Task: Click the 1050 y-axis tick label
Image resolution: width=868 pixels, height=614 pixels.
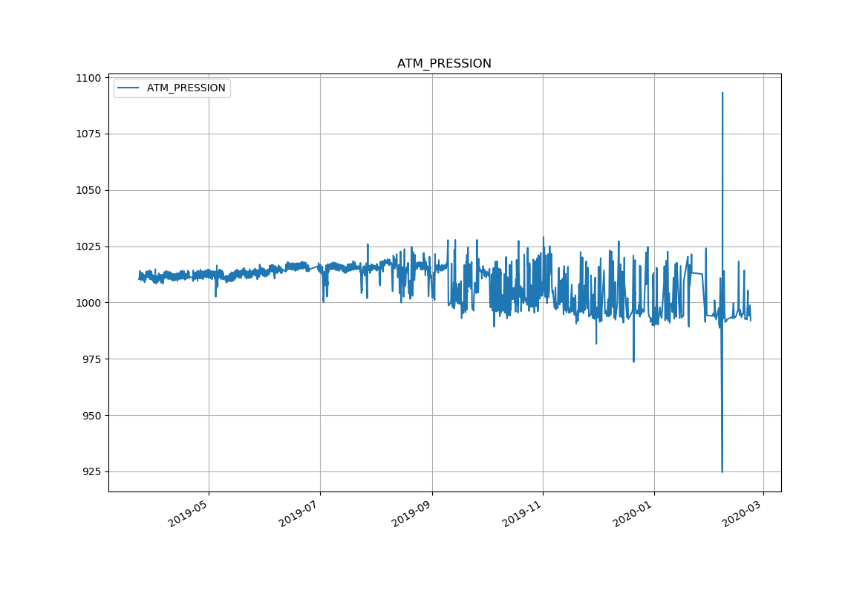Action: click(88, 190)
